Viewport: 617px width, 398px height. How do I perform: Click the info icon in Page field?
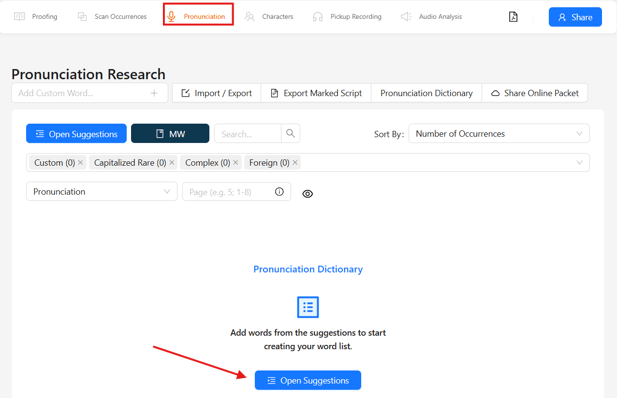click(x=279, y=192)
